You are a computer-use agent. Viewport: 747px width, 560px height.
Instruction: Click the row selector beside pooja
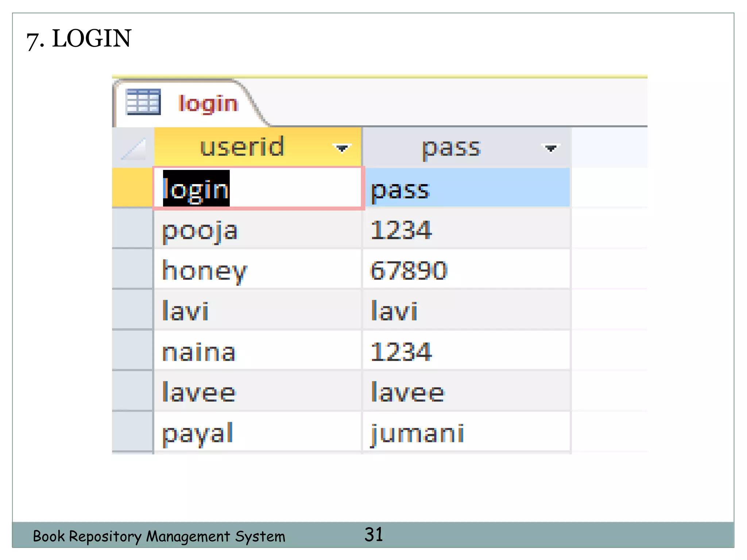click(132, 229)
